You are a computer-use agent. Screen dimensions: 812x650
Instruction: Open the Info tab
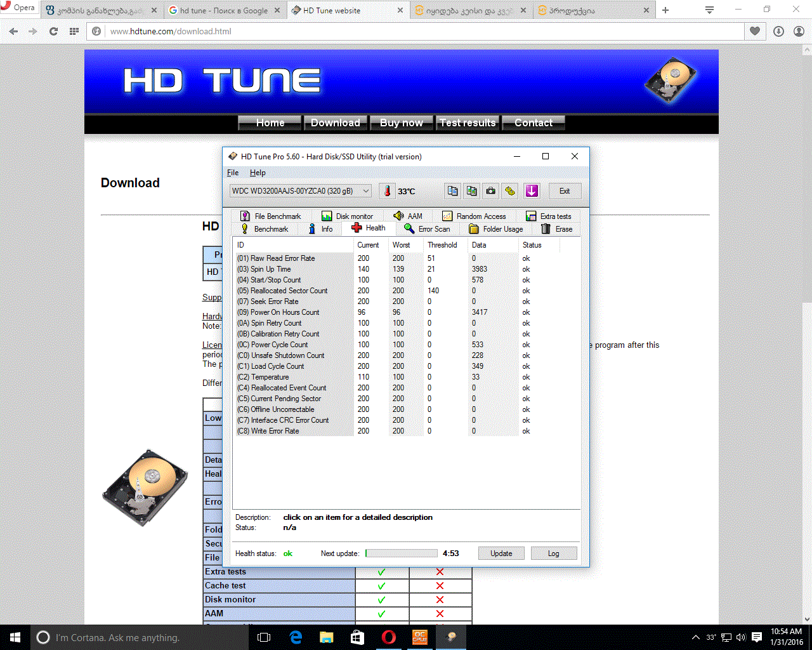(x=320, y=229)
